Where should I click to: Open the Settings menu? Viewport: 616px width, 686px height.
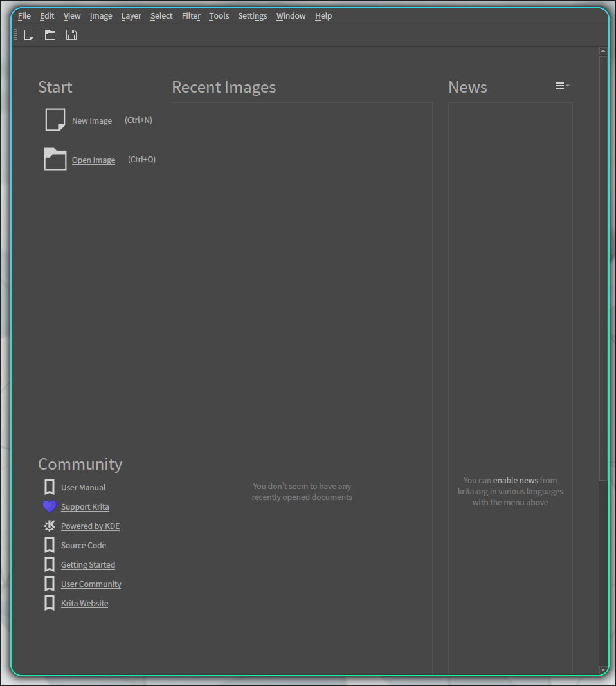click(252, 16)
